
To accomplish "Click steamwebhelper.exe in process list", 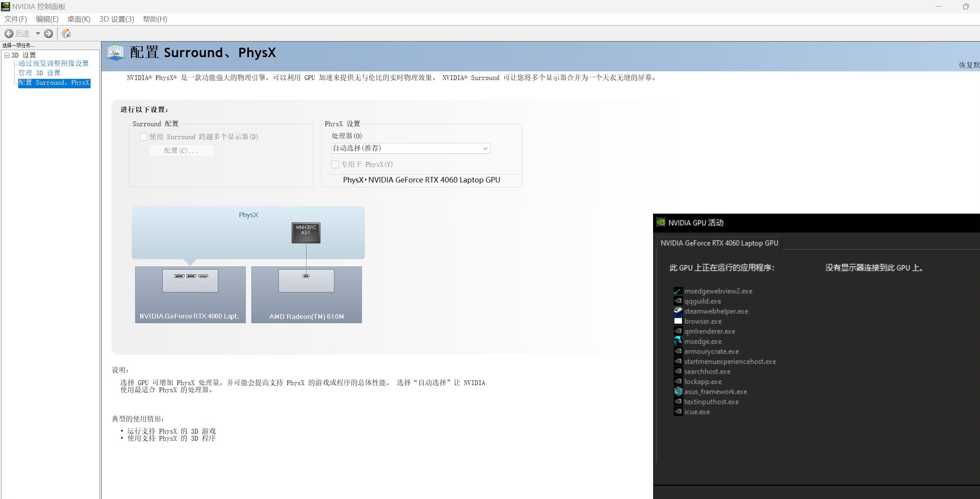I will pyautogui.click(x=716, y=311).
